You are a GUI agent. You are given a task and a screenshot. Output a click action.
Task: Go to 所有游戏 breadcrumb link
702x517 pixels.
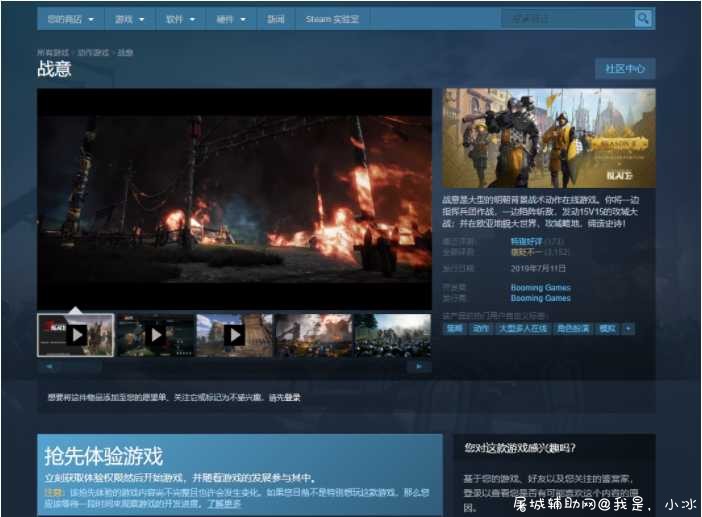(53, 52)
